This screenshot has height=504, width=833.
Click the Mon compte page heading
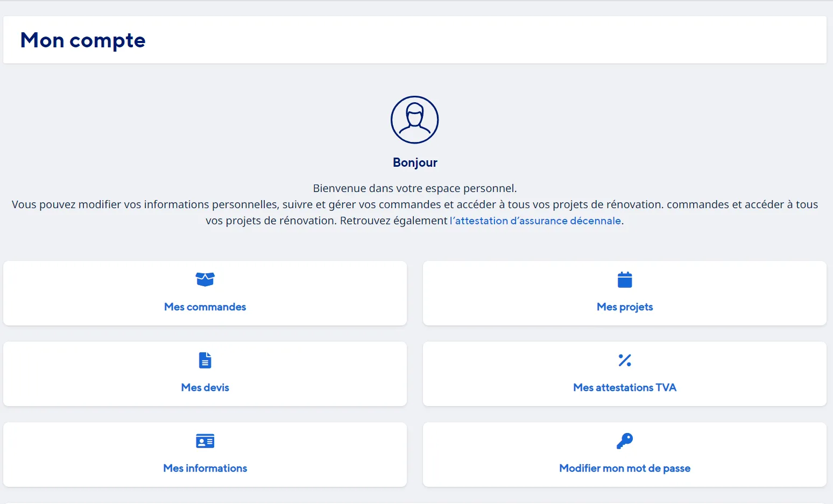click(x=82, y=40)
